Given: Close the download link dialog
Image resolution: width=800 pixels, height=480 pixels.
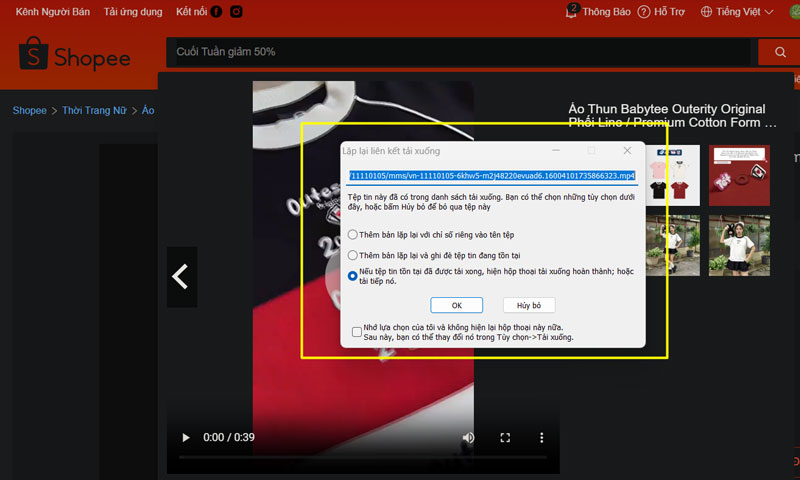Looking at the screenshot, I should click(x=627, y=150).
